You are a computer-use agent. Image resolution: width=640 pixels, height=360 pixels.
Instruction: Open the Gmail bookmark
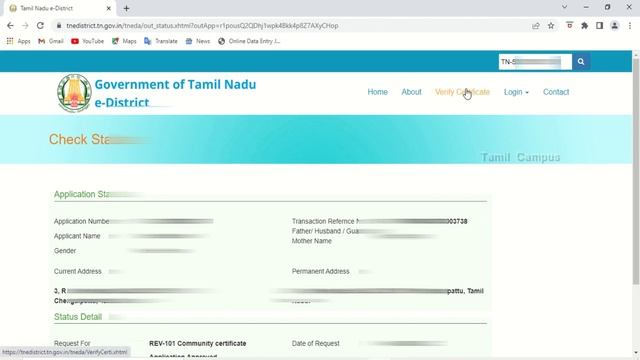pos(51,41)
